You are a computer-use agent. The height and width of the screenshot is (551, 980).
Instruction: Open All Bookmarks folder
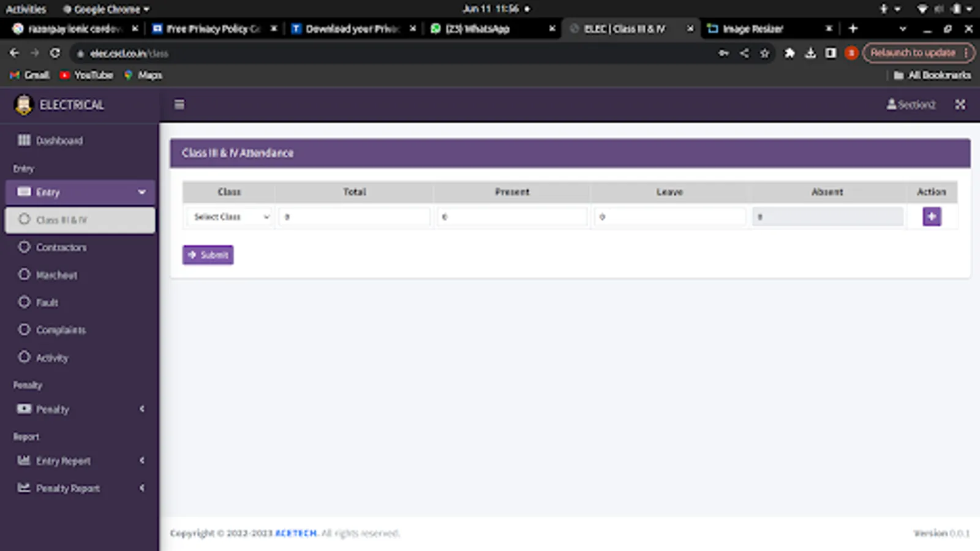pos(932,75)
